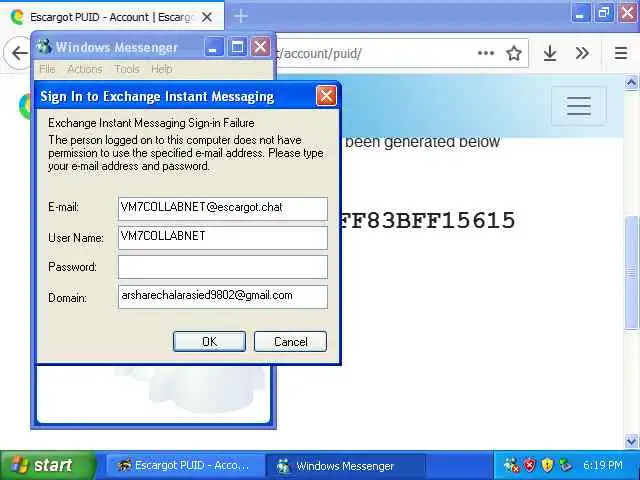Select the Escargot PUID browser tab
This screenshot has height=480, width=640.
[x=110, y=17]
